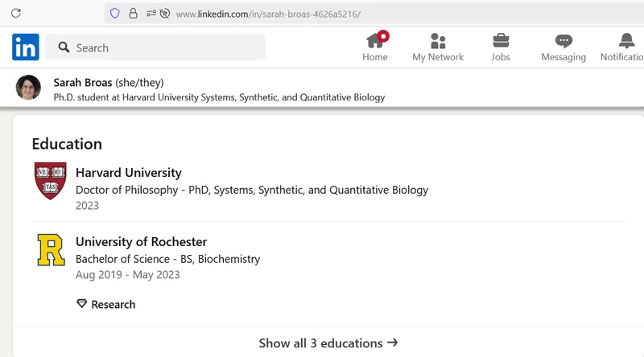This screenshot has width=644, height=357.
Task: Go to Home in the LinkedIn navigation
Action: point(375,47)
